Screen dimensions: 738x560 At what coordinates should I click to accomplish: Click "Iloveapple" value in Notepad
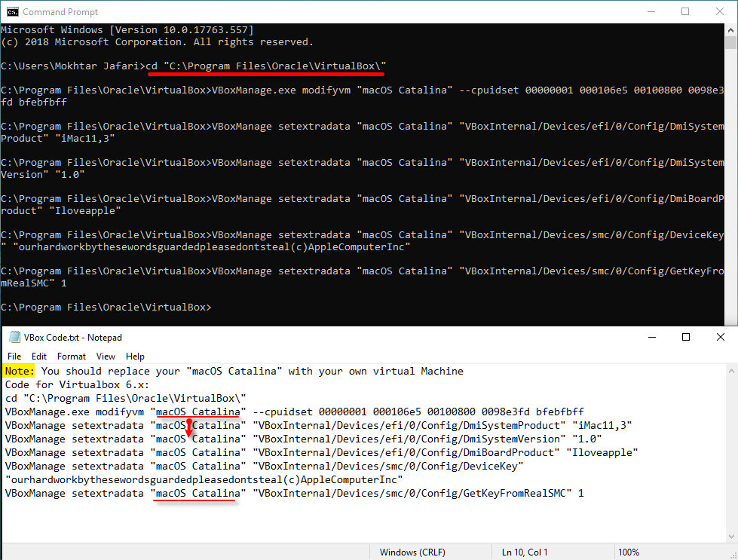click(x=602, y=453)
